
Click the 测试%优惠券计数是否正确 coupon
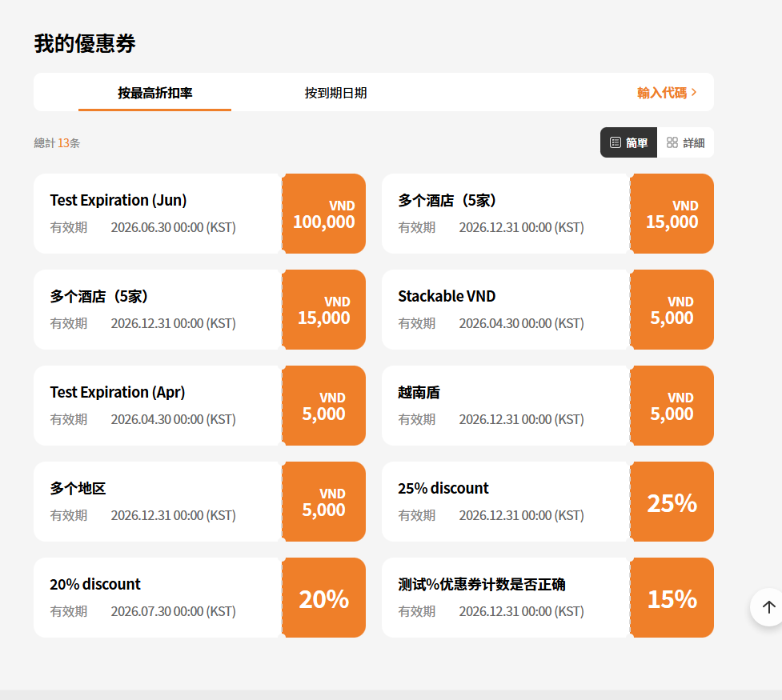tap(481, 584)
